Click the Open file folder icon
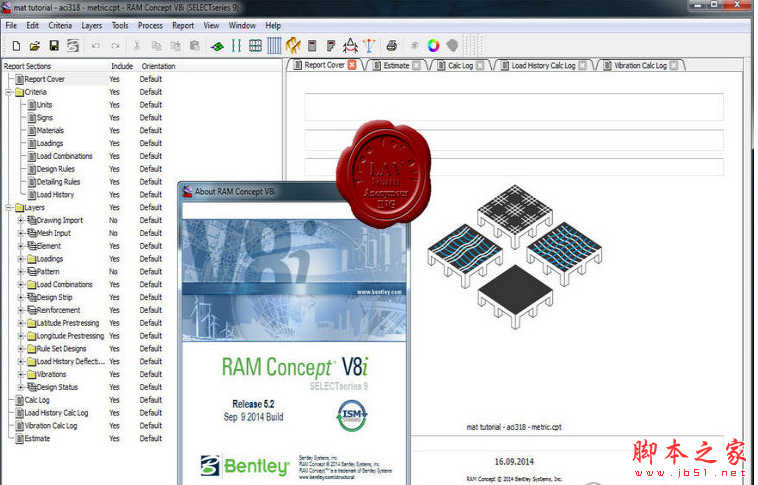758x485 pixels. pos(34,45)
